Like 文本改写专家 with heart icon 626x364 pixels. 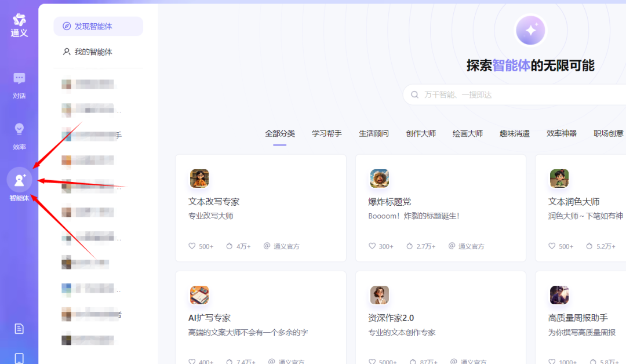coord(192,246)
